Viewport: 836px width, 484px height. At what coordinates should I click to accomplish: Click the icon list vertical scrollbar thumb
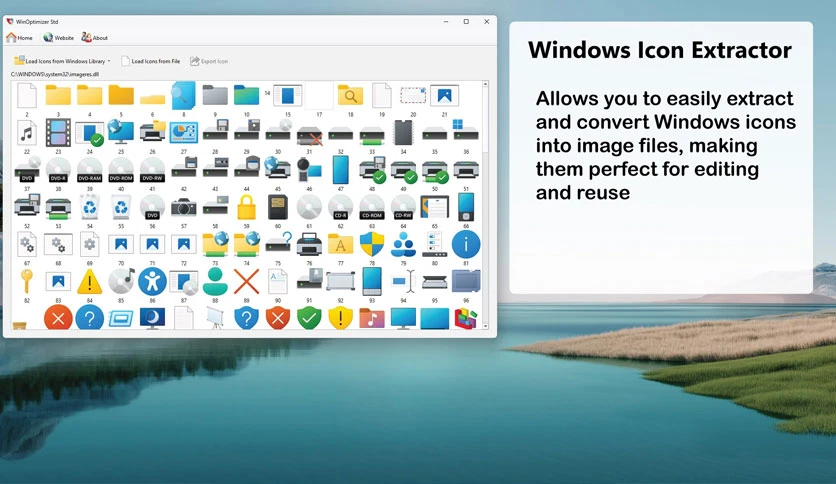[485, 120]
